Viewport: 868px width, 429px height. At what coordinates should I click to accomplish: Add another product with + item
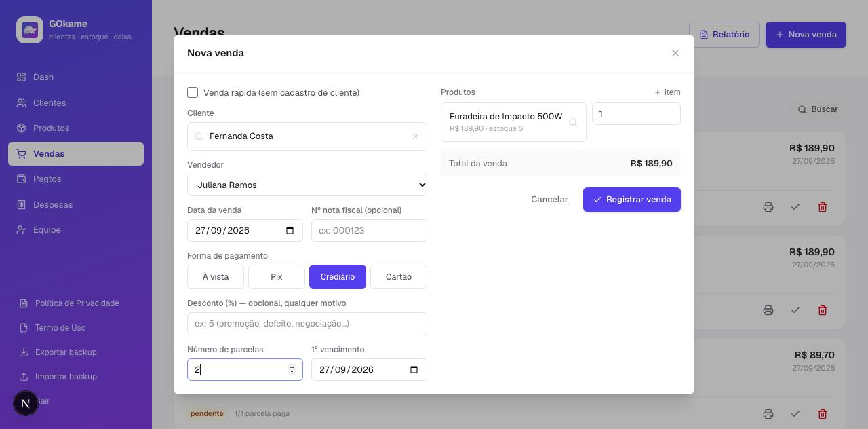coord(667,92)
